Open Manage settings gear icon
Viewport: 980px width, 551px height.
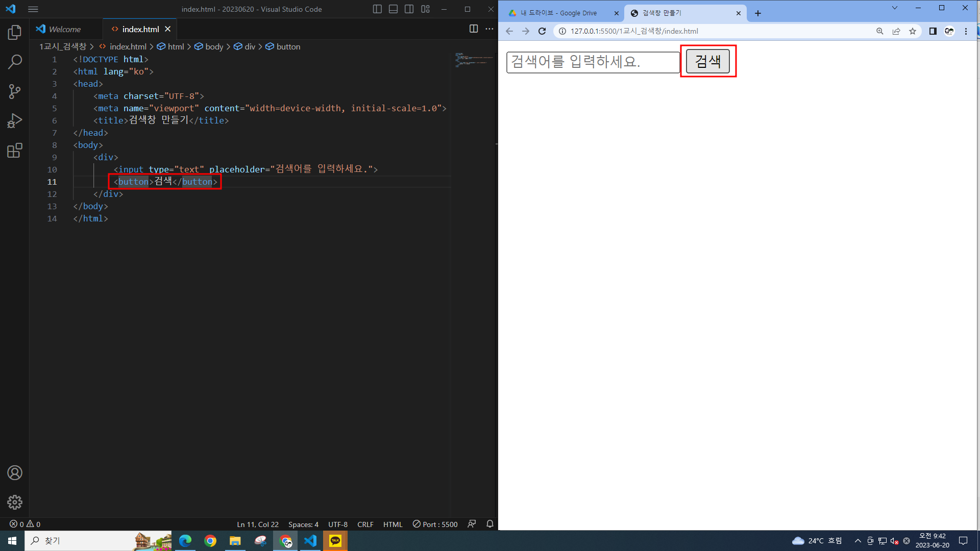coord(15,502)
